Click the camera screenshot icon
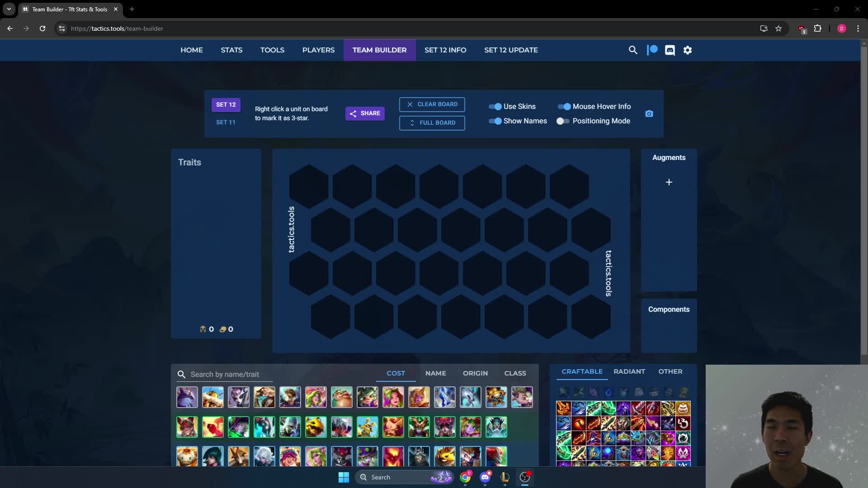This screenshot has width=868, height=488. coord(649,113)
